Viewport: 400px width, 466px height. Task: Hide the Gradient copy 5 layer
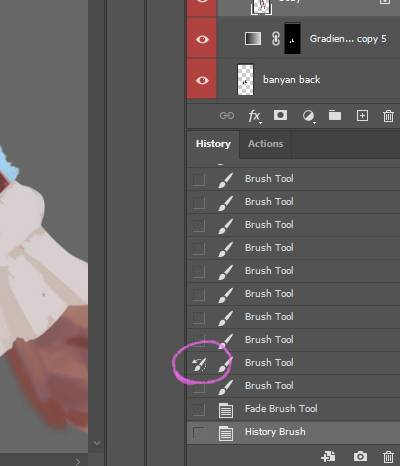click(202, 39)
